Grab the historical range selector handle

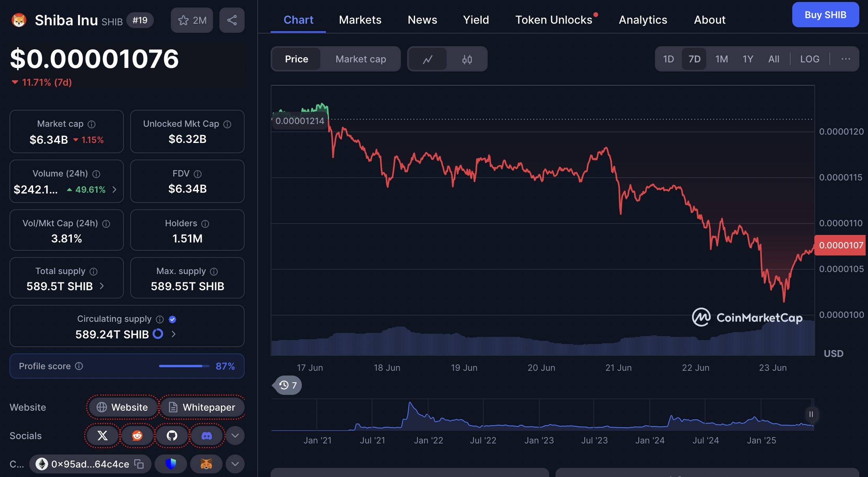click(811, 414)
